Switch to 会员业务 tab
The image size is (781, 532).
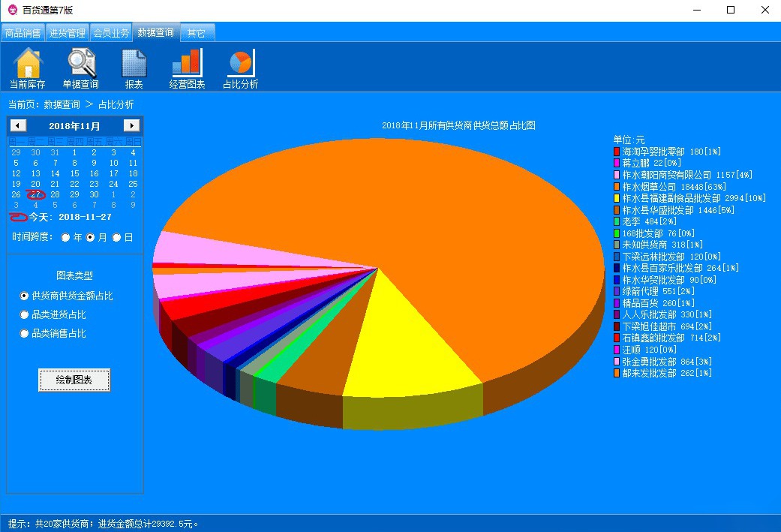[x=111, y=33]
